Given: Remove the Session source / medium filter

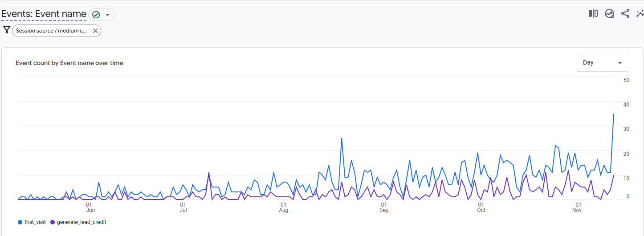Looking at the screenshot, I should click(95, 31).
